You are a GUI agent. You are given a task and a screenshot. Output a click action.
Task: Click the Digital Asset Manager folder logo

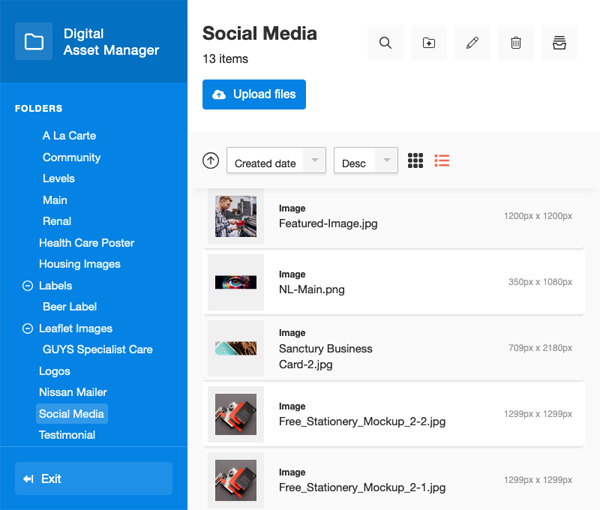(x=34, y=42)
